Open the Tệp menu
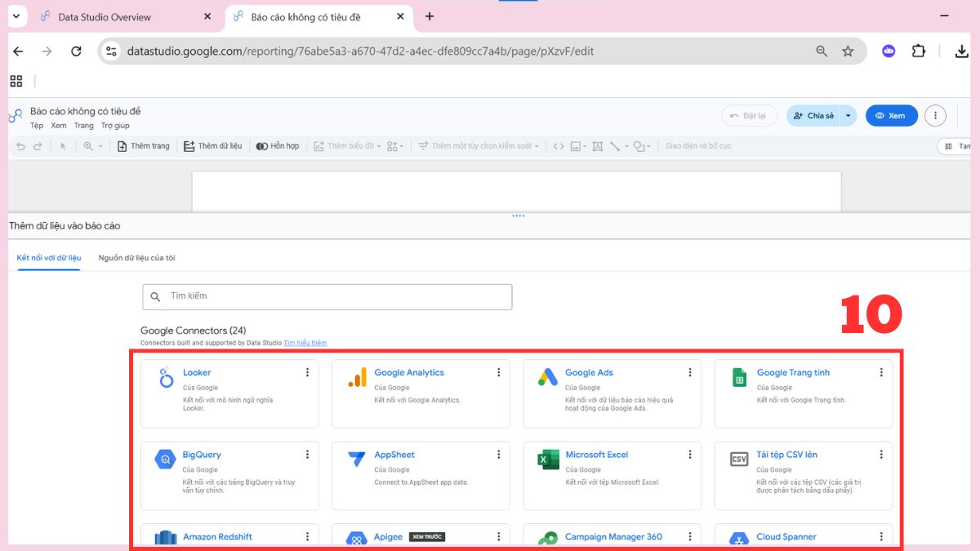980x551 pixels. pos(37,126)
